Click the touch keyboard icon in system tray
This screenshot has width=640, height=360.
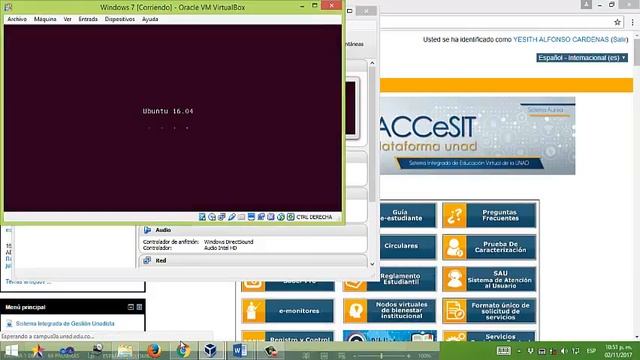pyautogui.click(x=503, y=351)
